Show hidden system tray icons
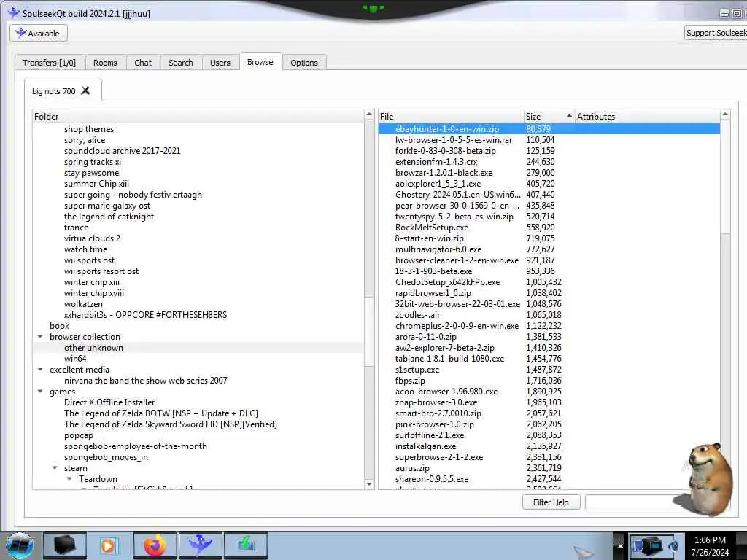This screenshot has height=560, width=747. pos(620,545)
